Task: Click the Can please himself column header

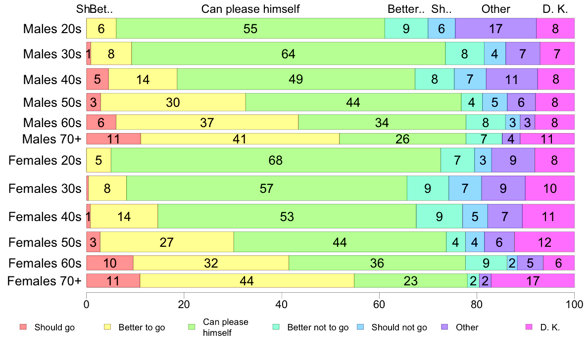Action: click(250, 9)
